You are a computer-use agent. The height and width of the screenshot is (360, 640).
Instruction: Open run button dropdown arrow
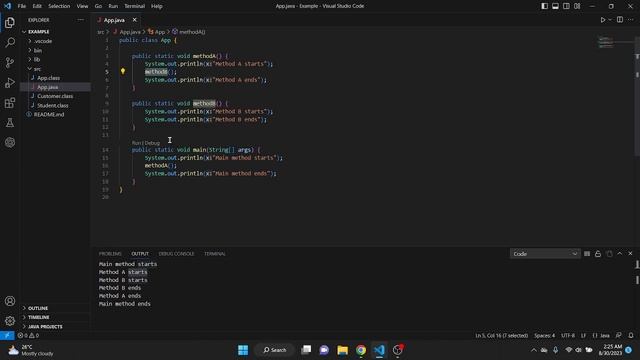click(610, 20)
